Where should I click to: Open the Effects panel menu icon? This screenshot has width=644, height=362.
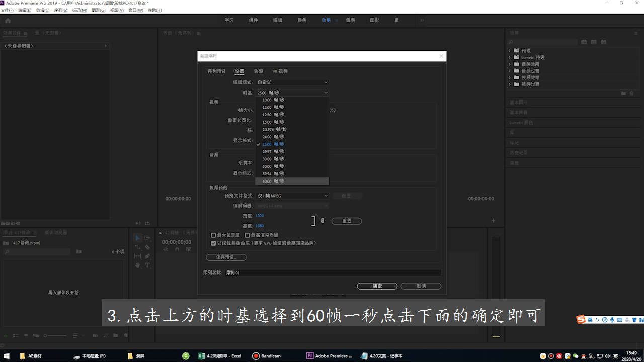636,33
